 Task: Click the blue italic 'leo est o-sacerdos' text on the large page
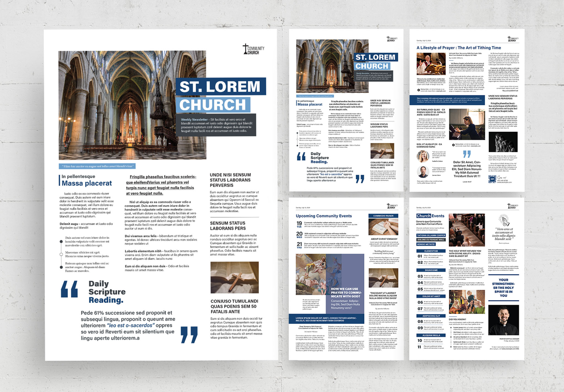point(131,325)
